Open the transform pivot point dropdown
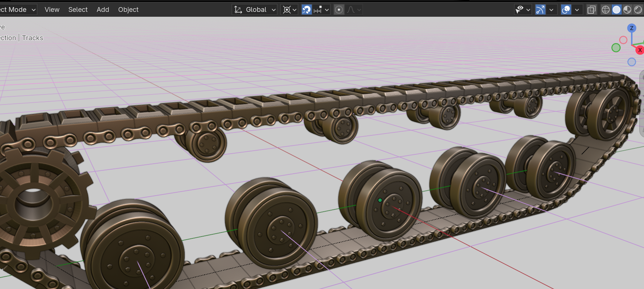Image resolution: width=644 pixels, height=289 pixels. pyautogui.click(x=289, y=10)
